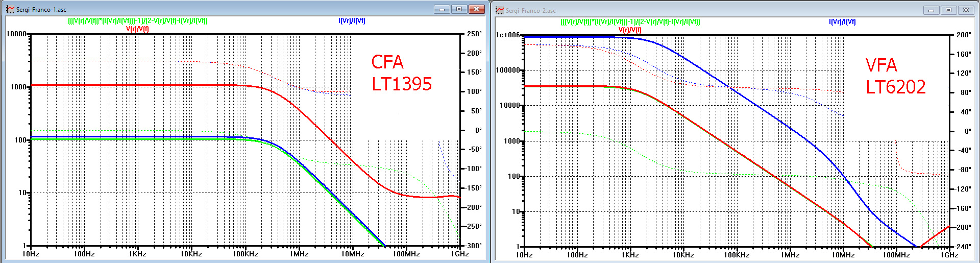
Task: Click red V(r)/V(f) trace label in Sergi-Franco-2 window
Action: pyautogui.click(x=630, y=30)
